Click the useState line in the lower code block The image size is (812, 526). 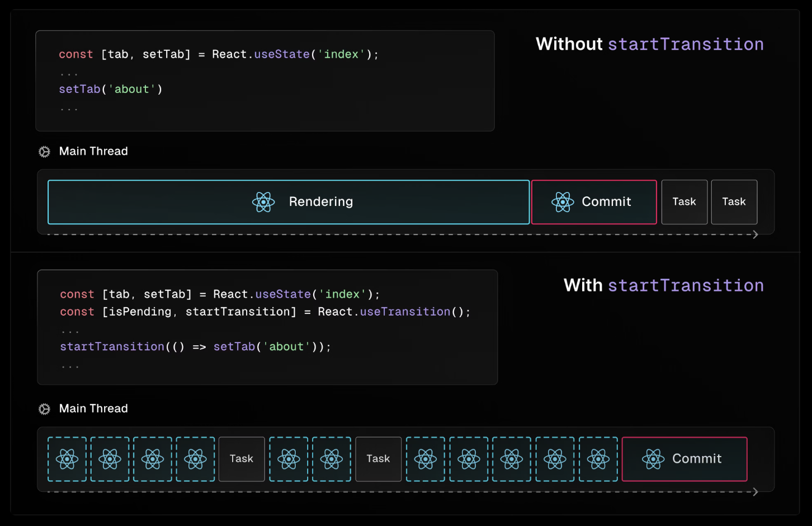220,294
